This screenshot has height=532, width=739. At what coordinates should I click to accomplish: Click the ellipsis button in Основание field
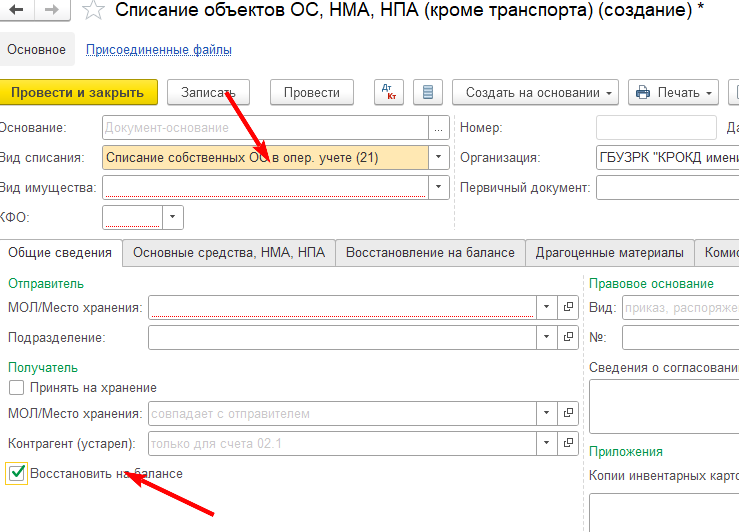click(x=437, y=127)
